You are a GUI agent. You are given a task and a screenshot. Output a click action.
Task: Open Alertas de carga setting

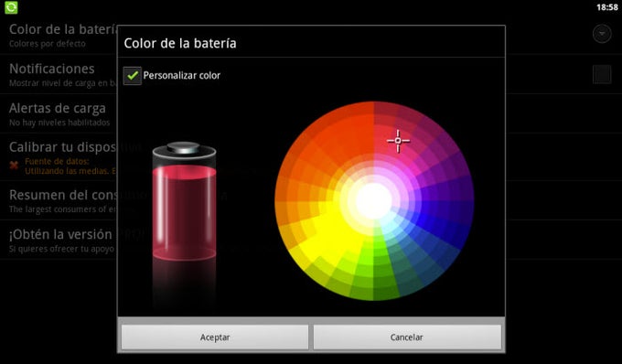pyautogui.click(x=59, y=113)
